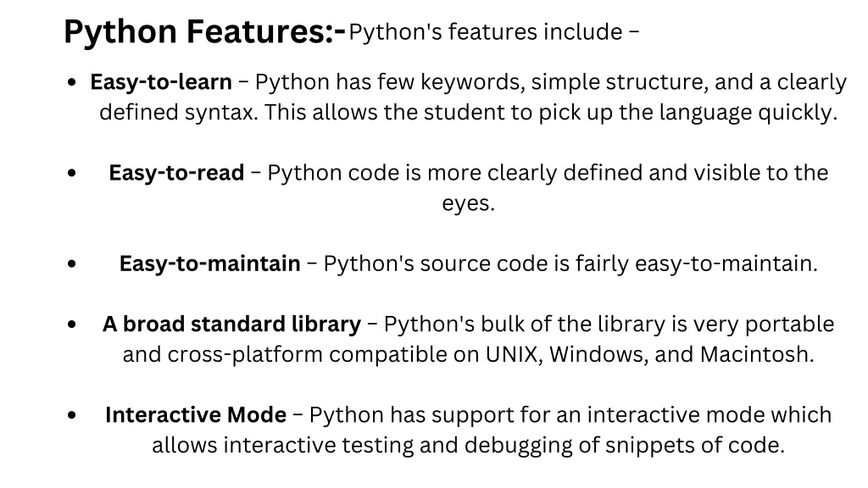Select the bold 'Easy-to-read' term
This screenshot has height=488, width=868.
[x=176, y=173]
